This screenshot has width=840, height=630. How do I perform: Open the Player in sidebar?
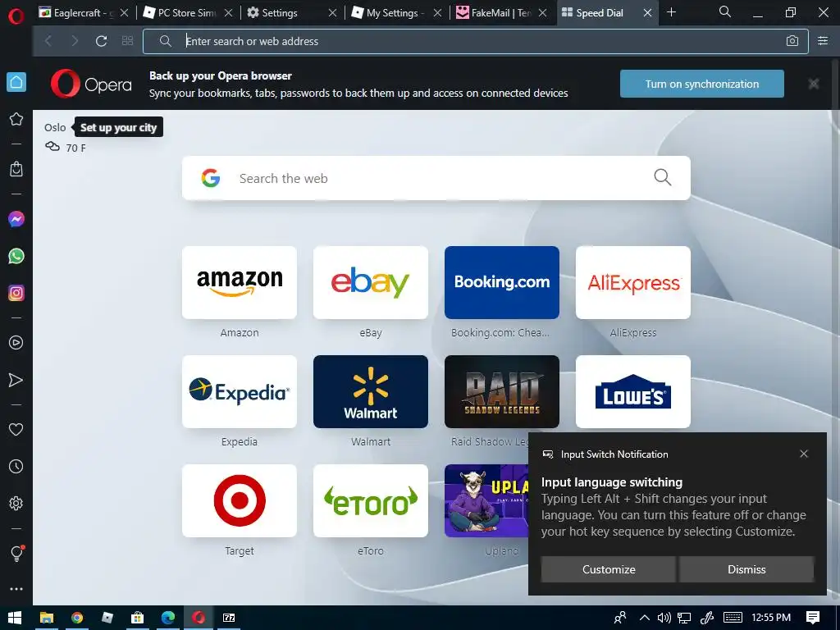pos(16,343)
